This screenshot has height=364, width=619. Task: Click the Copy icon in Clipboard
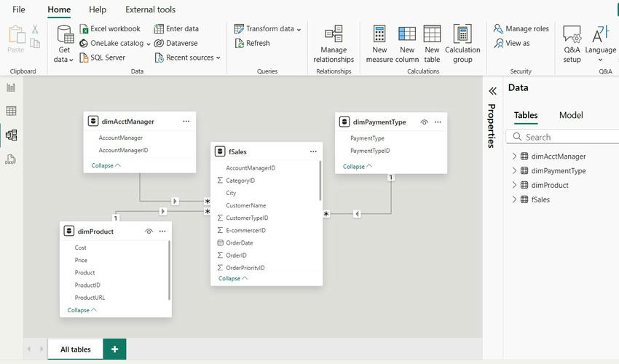click(x=35, y=43)
